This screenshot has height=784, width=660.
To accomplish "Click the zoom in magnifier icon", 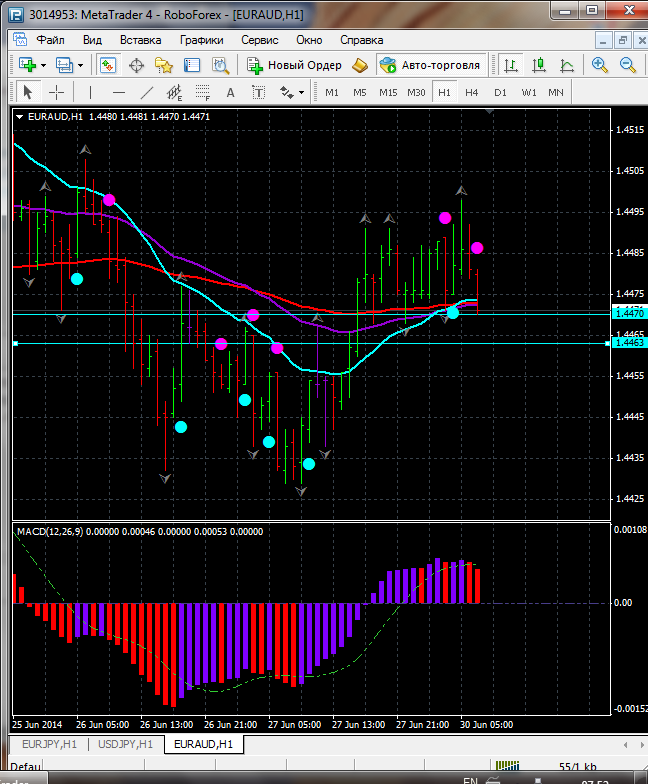I will (x=600, y=65).
